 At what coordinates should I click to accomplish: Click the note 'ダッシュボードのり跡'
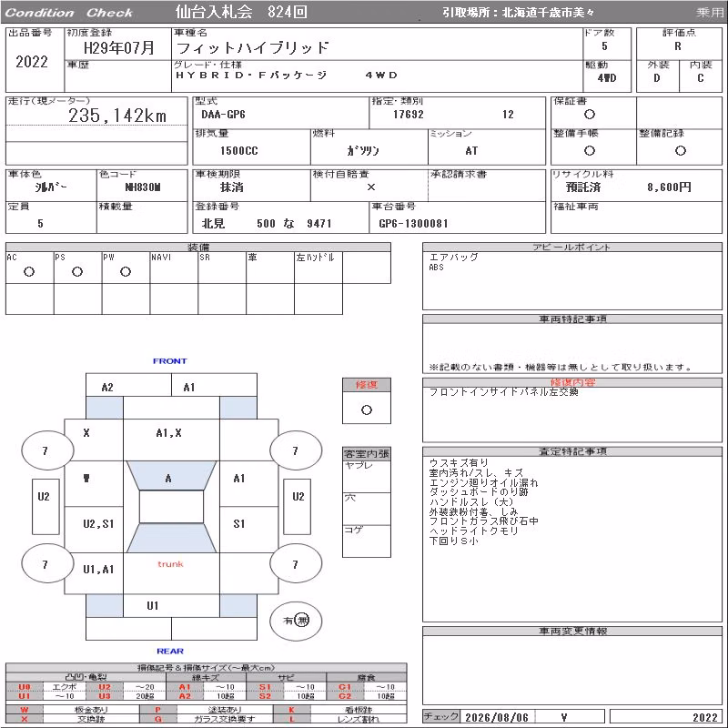coord(479,491)
